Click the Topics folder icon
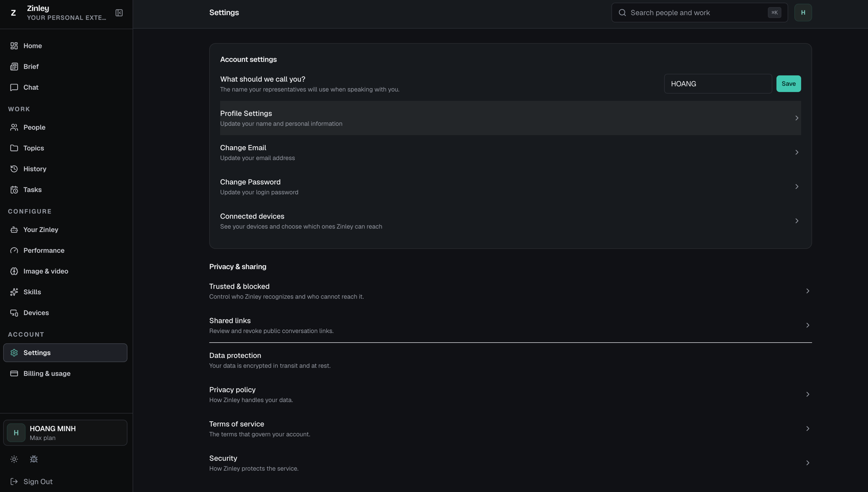This screenshot has width=868, height=492. (x=14, y=148)
